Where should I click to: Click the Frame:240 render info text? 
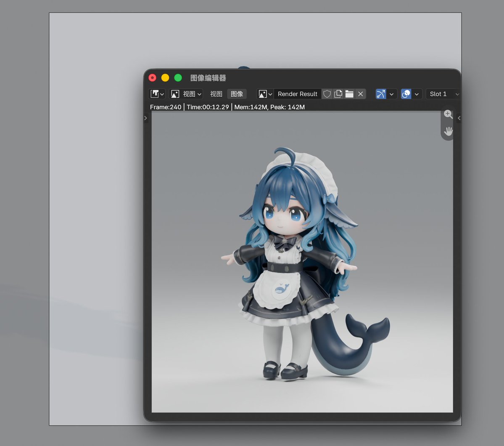(x=166, y=107)
